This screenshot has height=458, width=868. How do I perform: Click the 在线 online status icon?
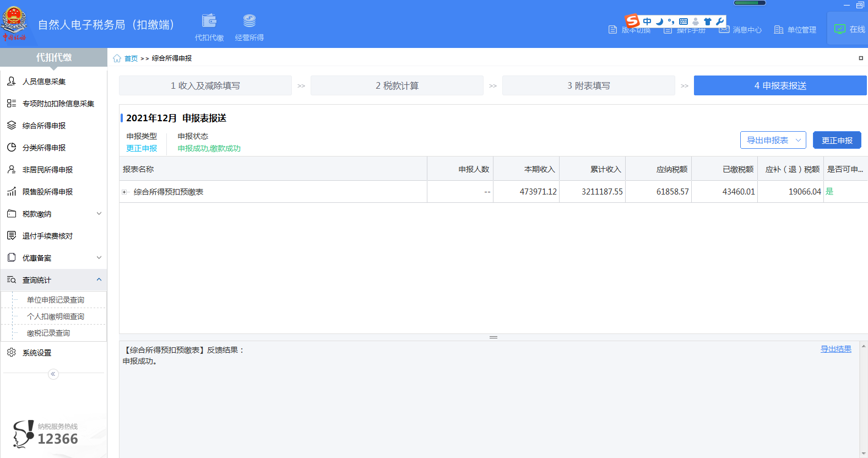pos(840,29)
